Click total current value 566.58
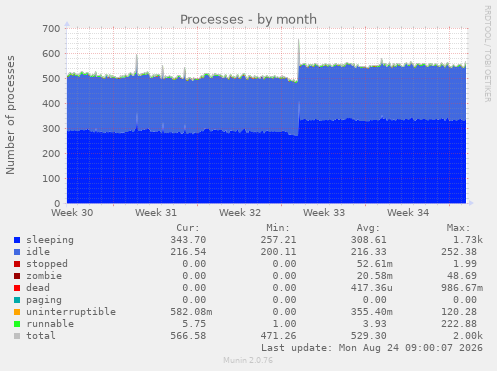Screen dimensions: 497x371 pyautogui.click(x=188, y=336)
